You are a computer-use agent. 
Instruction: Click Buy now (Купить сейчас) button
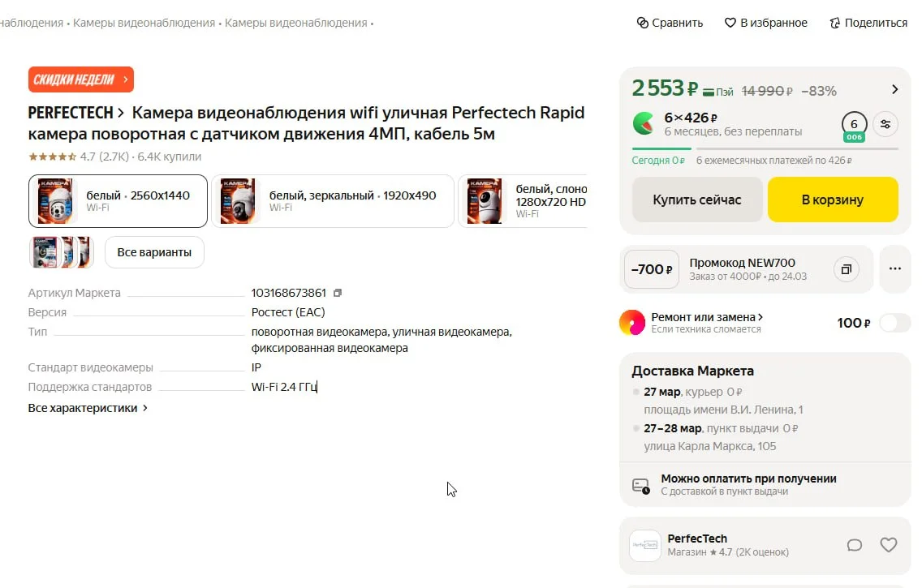coord(697,200)
